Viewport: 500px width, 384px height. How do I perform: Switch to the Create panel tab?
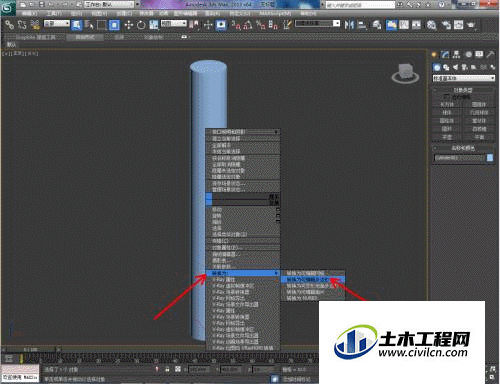[434, 54]
